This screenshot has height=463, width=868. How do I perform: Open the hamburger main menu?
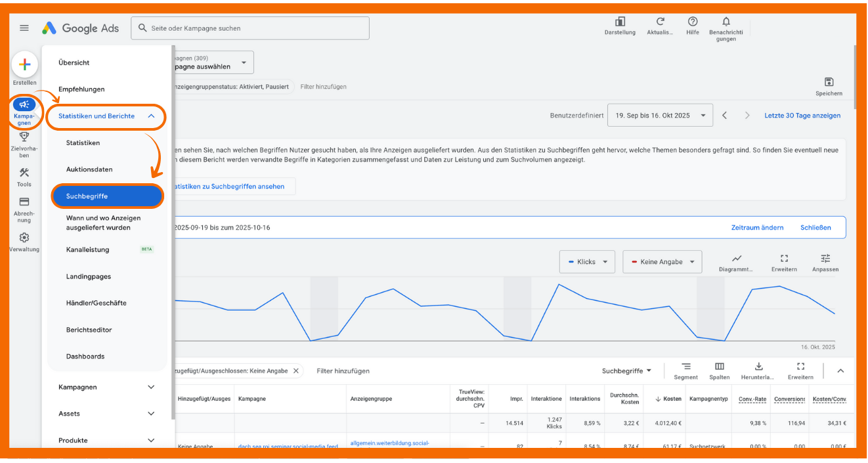click(24, 28)
